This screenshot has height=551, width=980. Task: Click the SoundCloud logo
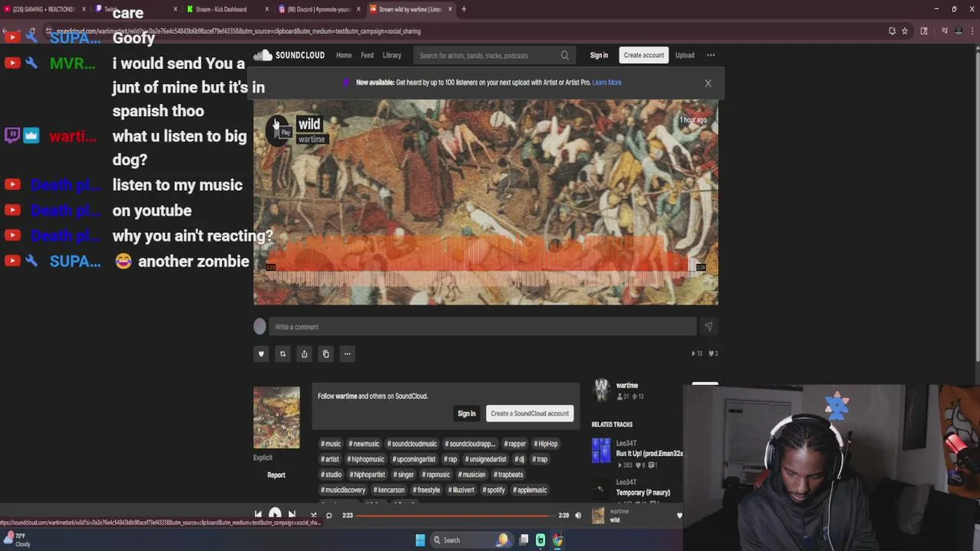(x=289, y=55)
